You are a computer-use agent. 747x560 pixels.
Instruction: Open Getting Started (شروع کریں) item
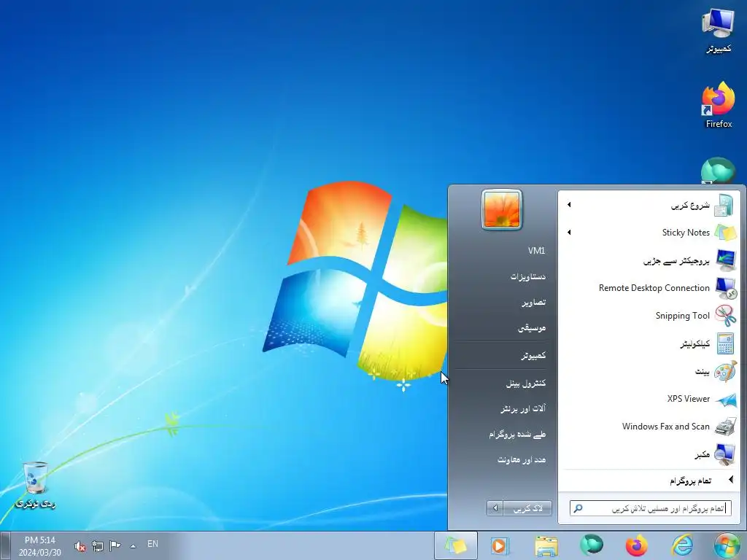click(650, 205)
